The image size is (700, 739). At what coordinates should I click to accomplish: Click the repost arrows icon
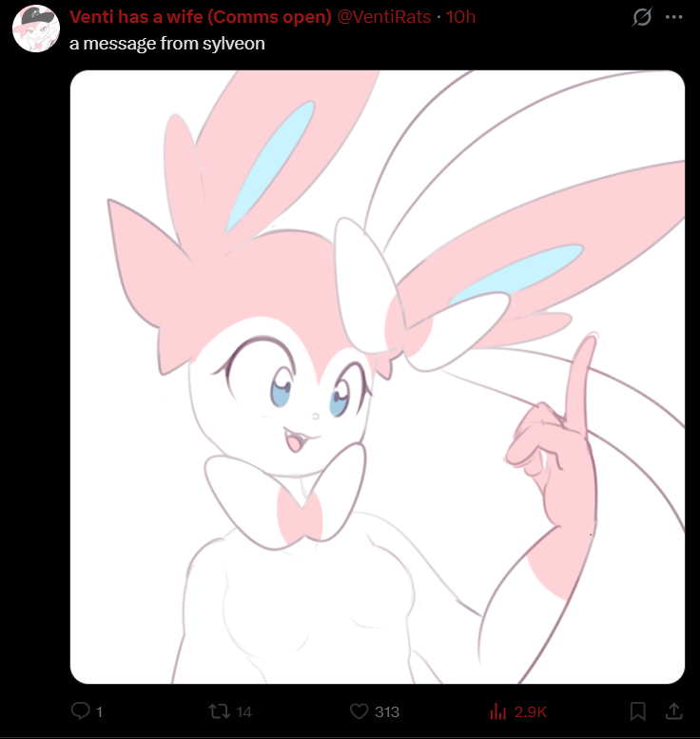219,710
